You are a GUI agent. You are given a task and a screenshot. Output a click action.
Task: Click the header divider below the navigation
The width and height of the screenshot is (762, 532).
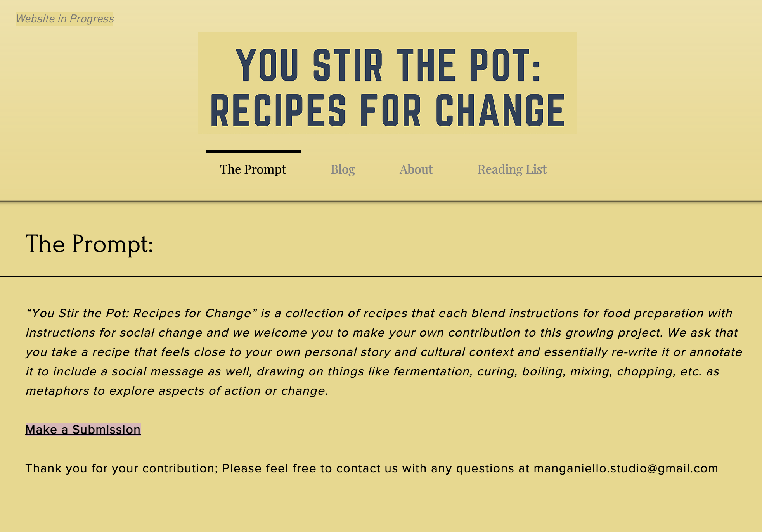pyautogui.click(x=381, y=201)
